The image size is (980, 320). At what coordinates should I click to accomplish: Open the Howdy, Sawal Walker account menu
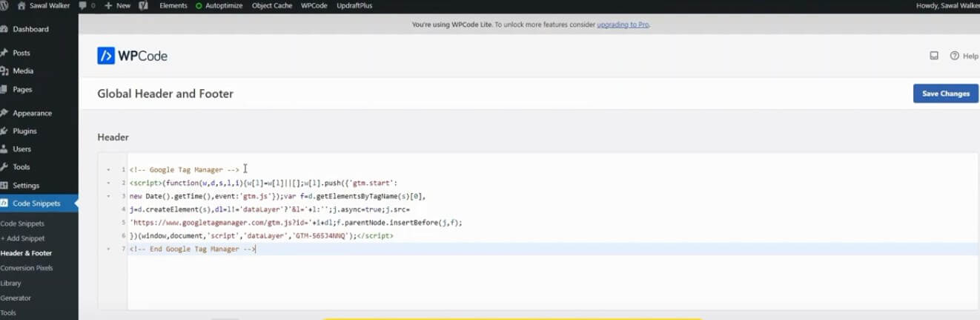pyautogui.click(x=947, y=5)
